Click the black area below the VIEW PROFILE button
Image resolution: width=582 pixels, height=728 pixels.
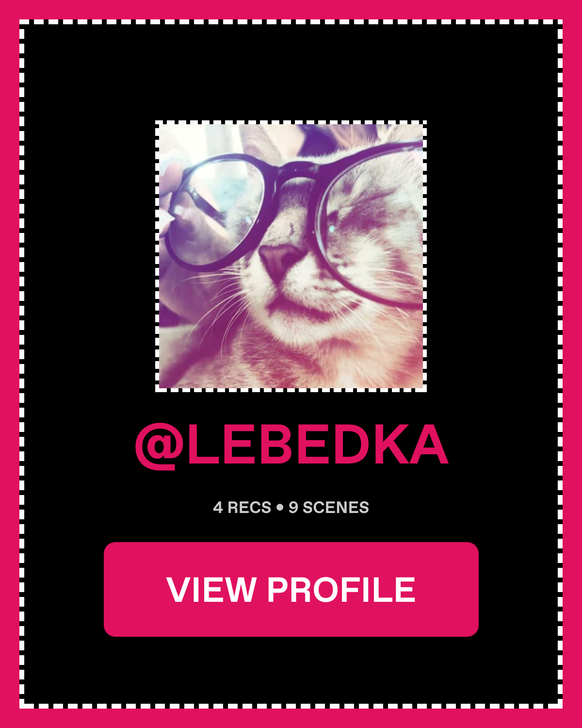(x=291, y=670)
